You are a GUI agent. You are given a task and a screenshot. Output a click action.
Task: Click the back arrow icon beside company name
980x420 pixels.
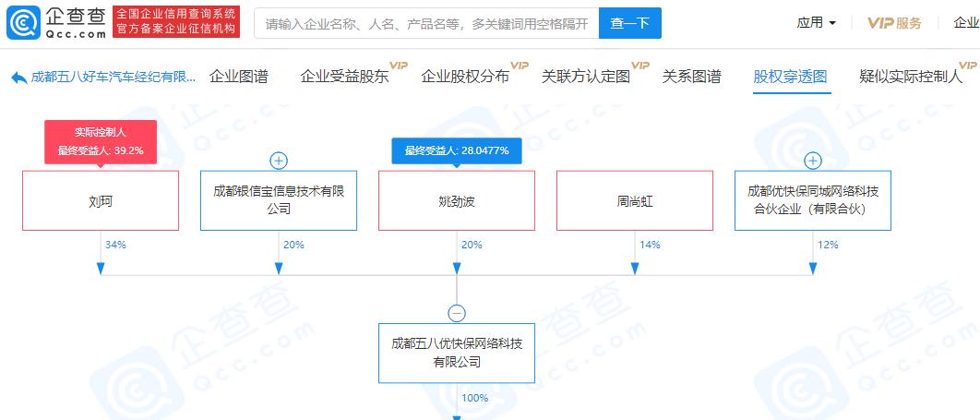click(x=19, y=78)
